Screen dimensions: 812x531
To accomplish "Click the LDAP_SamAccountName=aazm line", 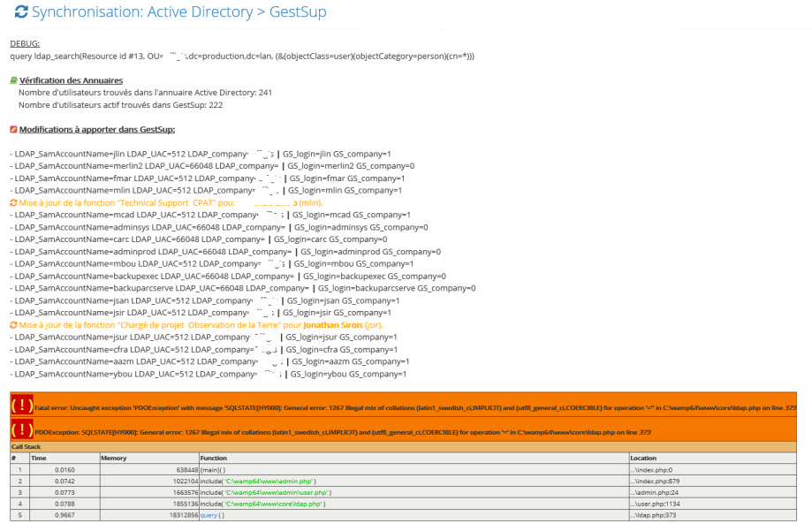I will [x=209, y=361].
